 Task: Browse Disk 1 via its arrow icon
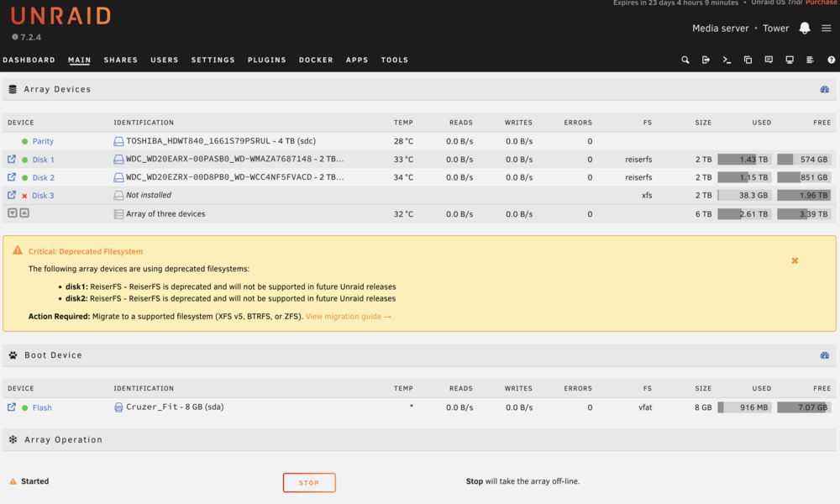click(x=11, y=159)
